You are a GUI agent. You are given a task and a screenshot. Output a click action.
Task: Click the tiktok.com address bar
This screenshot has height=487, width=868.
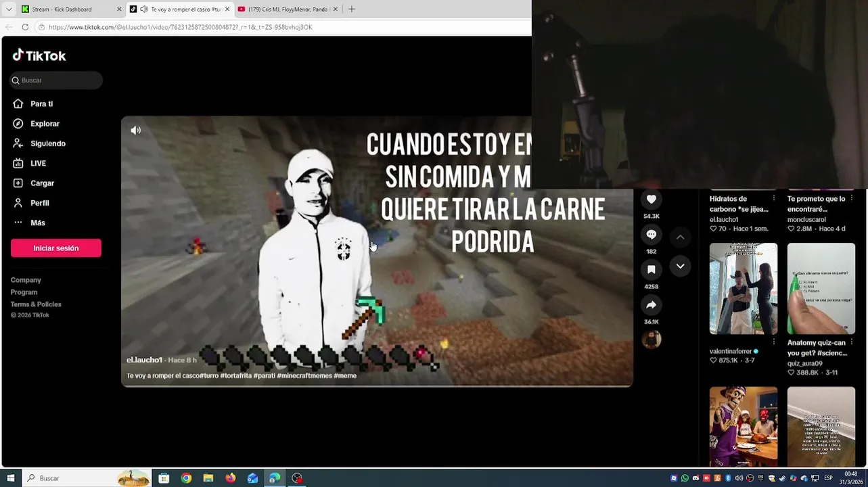click(283, 27)
